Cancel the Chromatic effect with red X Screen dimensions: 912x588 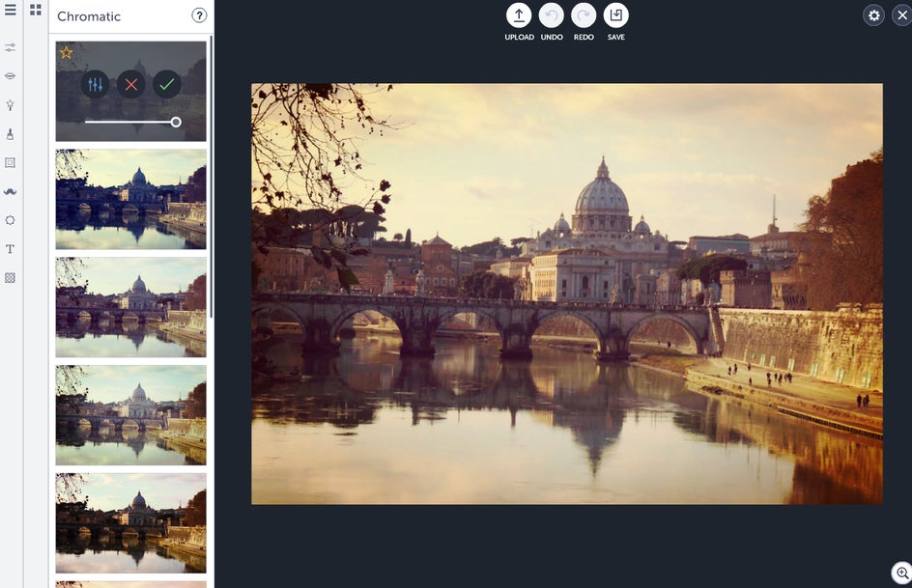point(131,85)
